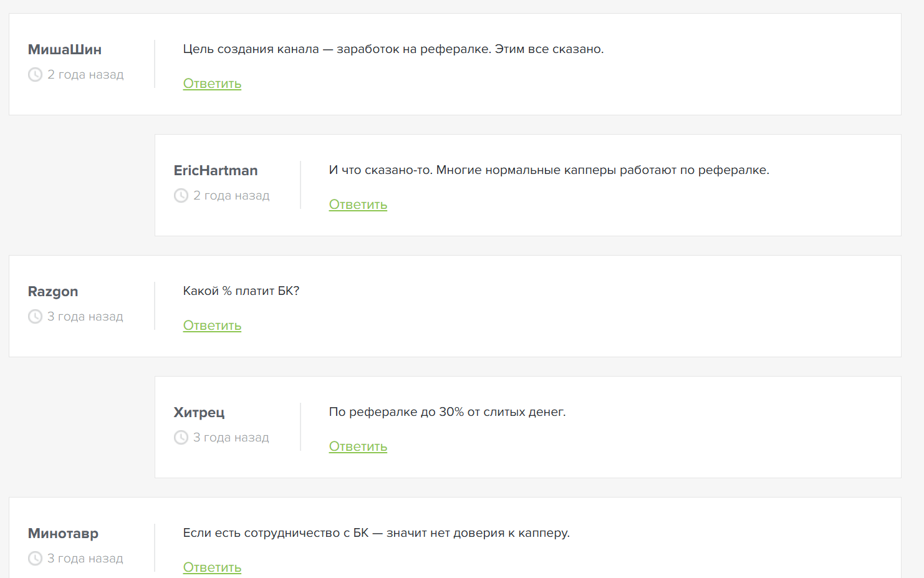Reply to EricHartman's comment via Ответить
This screenshot has height=578, width=924.
pos(358,205)
